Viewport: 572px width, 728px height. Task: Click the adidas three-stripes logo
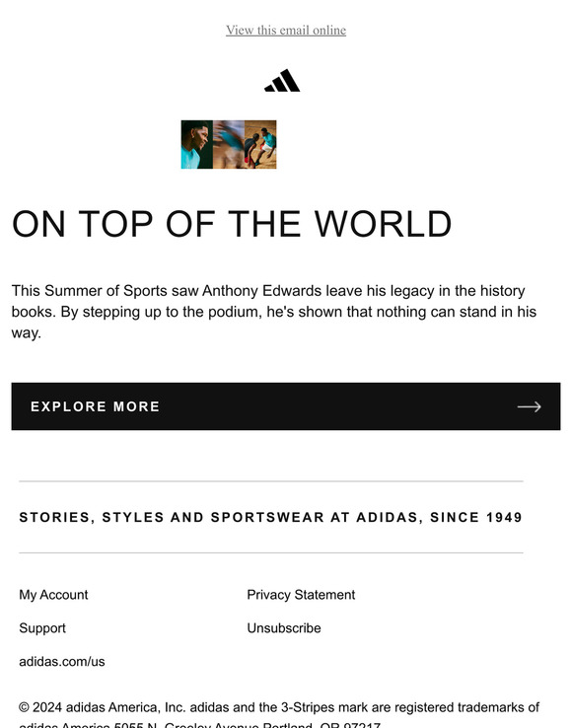tap(282, 80)
